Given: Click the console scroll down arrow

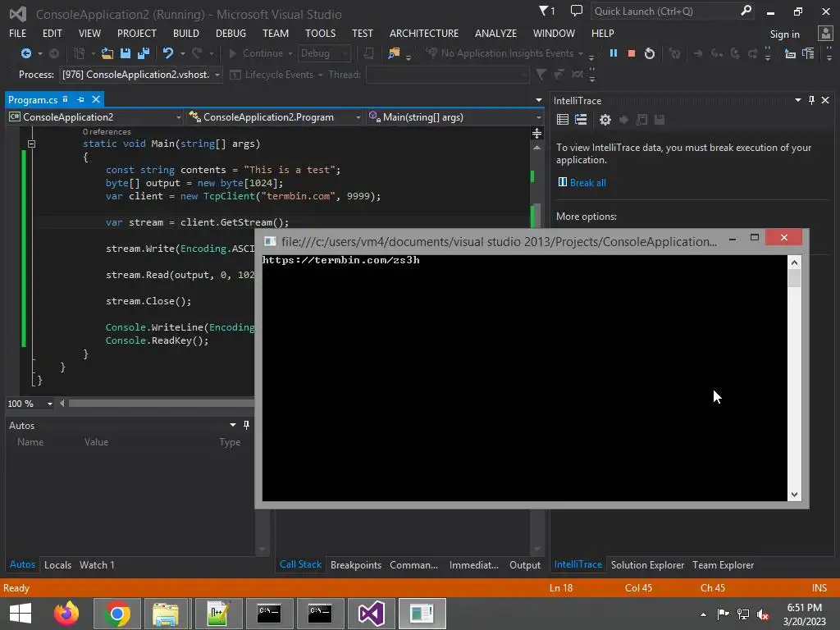Looking at the screenshot, I should [794, 495].
